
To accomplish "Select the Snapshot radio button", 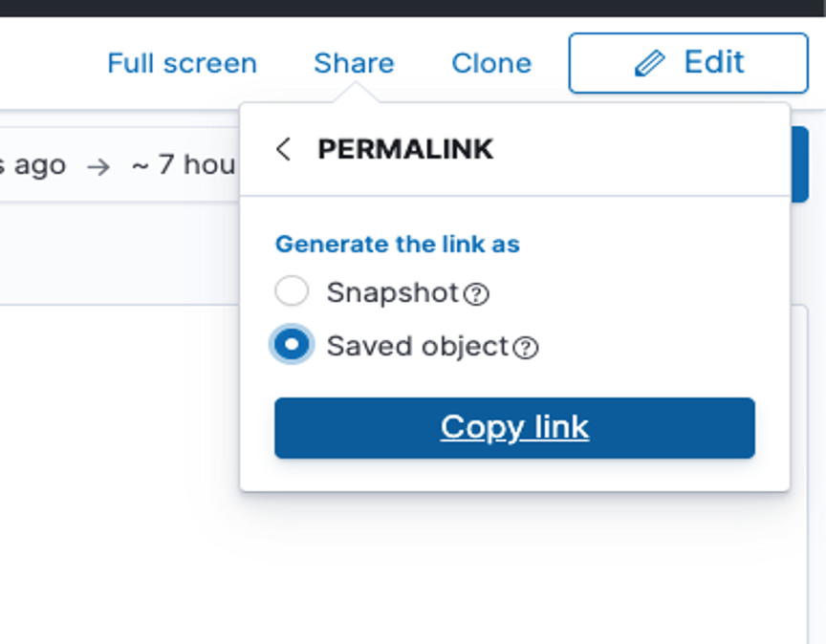I will tap(292, 290).
